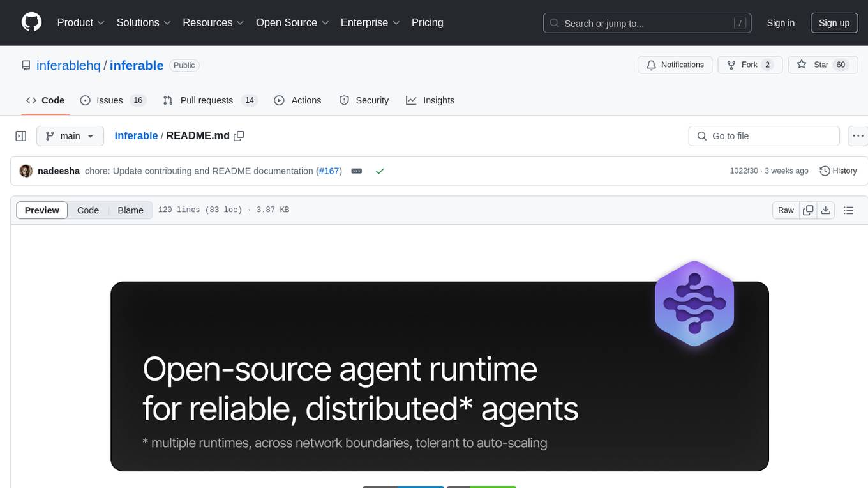Viewport: 868px width, 488px height.
Task: Star the repository
Action: [823, 65]
